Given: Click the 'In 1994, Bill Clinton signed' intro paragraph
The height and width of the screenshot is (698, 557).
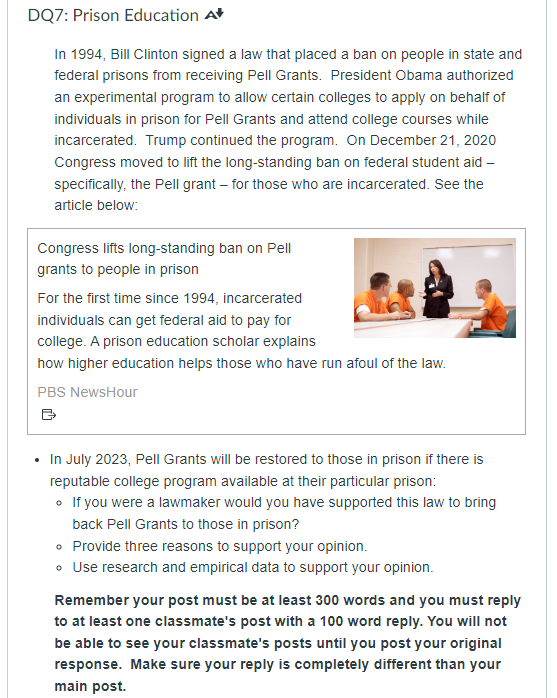Looking at the screenshot, I should pyautogui.click(x=288, y=130).
